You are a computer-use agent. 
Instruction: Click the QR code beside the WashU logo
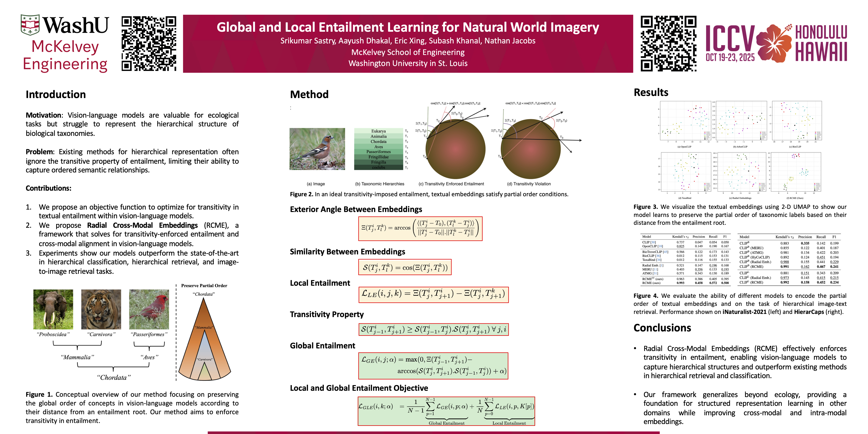(149, 43)
